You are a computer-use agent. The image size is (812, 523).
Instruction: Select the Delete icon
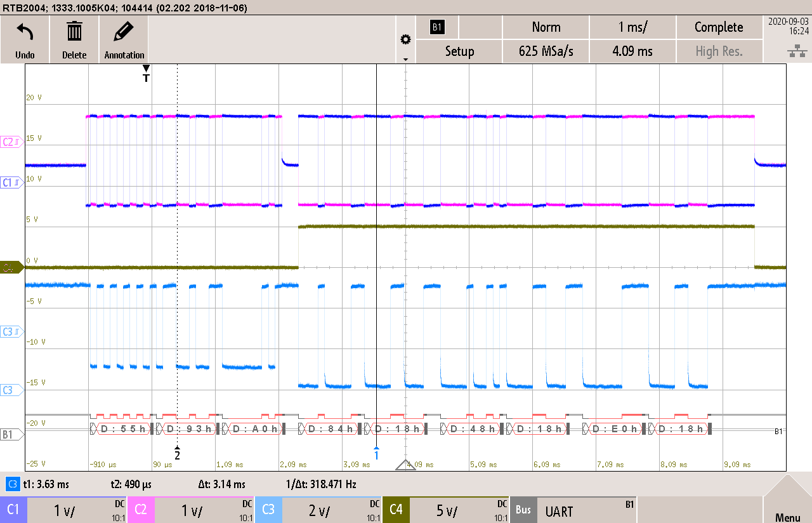(74, 39)
